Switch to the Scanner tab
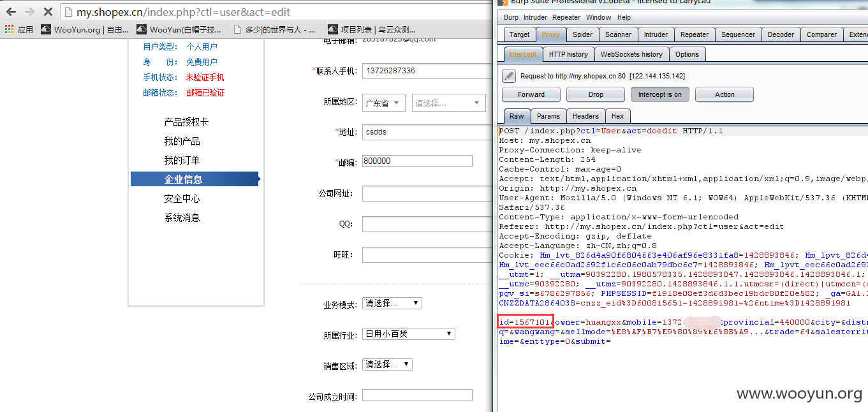The width and height of the screenshot is (868, 412). (x=618, y=34)
